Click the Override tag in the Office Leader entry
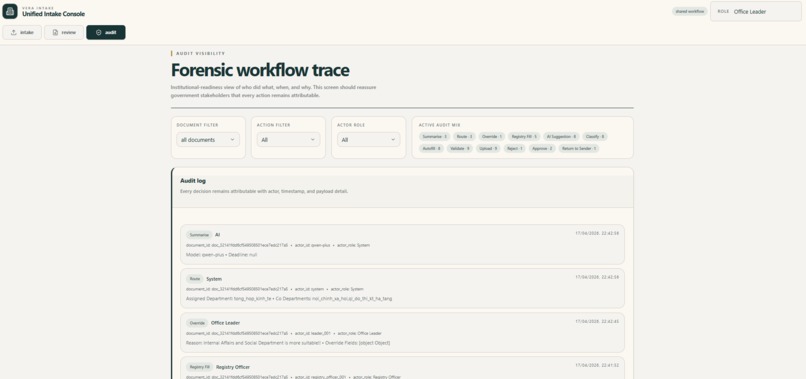Screen dimensions: 806x379 click(x=197, y=323)
